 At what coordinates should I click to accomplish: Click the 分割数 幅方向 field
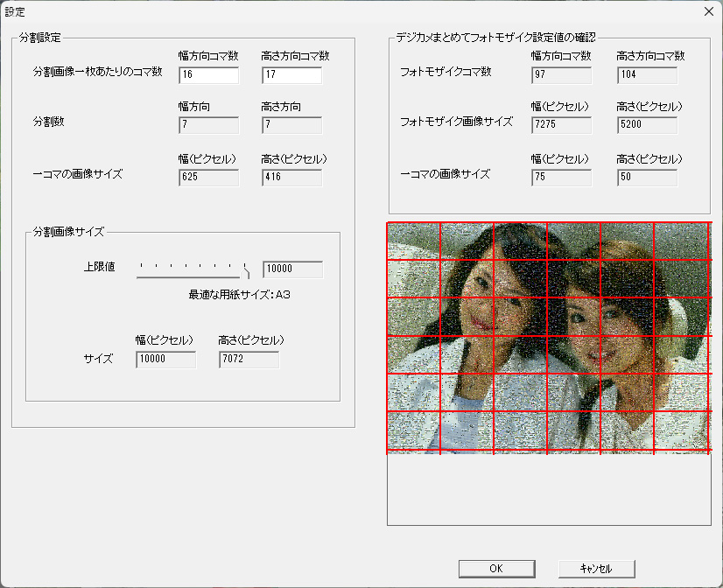208,126
